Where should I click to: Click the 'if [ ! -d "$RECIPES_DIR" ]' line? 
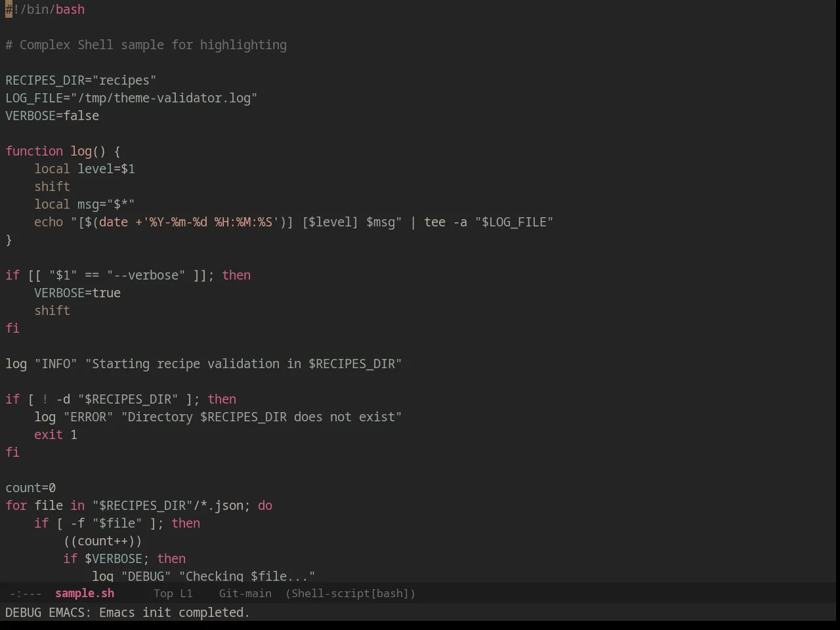tap(121, 399)
